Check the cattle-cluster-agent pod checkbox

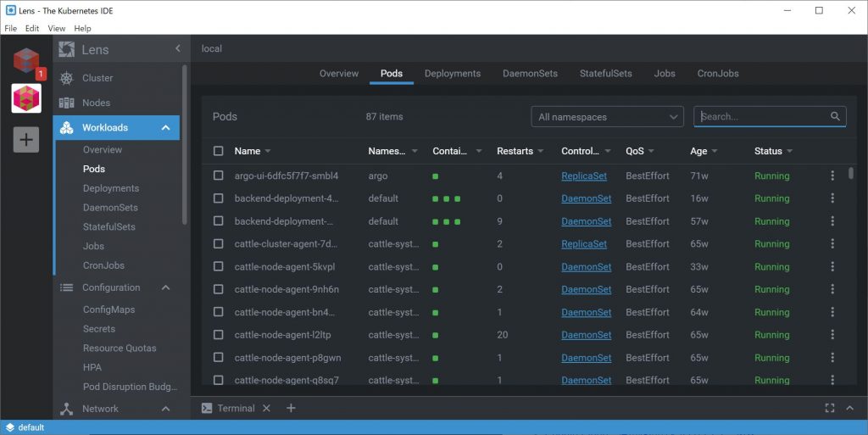tap(219, 243)
